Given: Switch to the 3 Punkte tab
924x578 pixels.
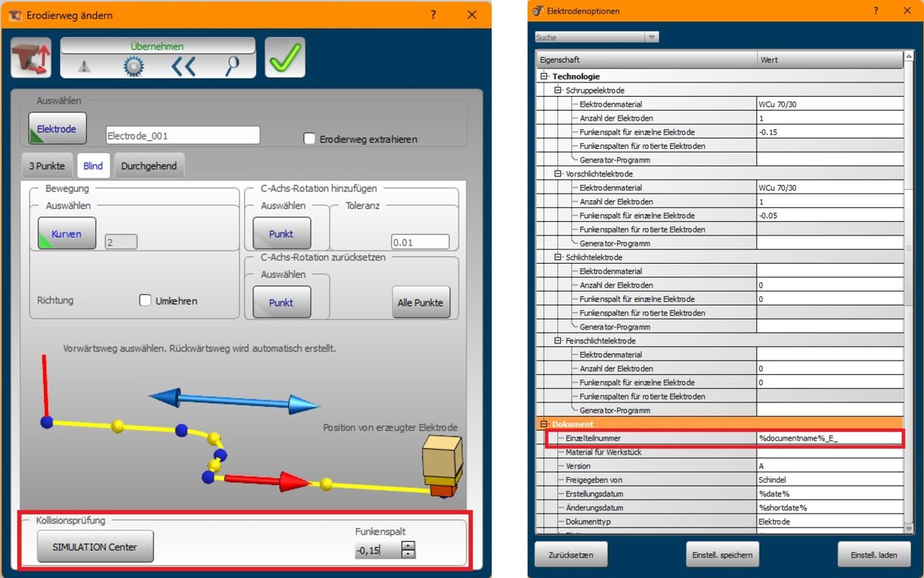Looking at the screenshot, I should (47, 165).
